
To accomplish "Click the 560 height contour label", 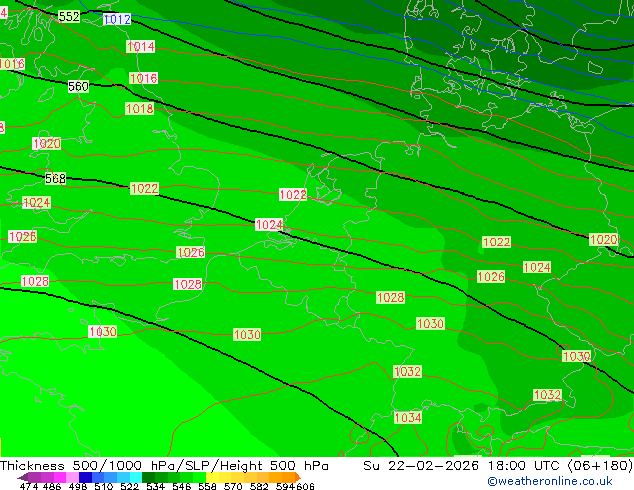I will 78,86.
